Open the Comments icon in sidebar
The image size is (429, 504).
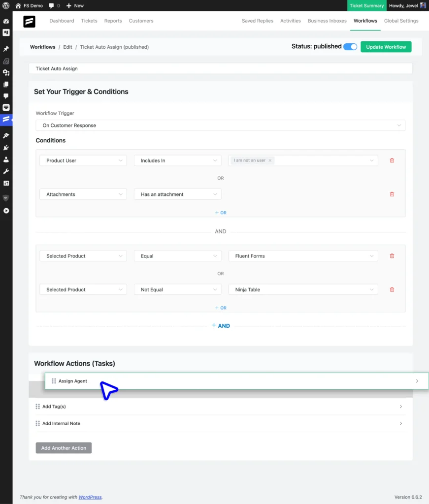coord(6,96)
